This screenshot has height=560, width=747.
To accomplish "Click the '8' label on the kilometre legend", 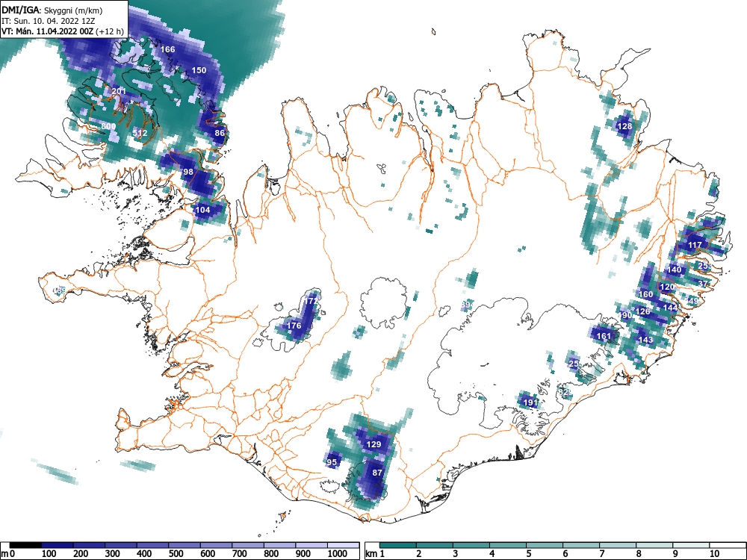I will pos(639,553).
